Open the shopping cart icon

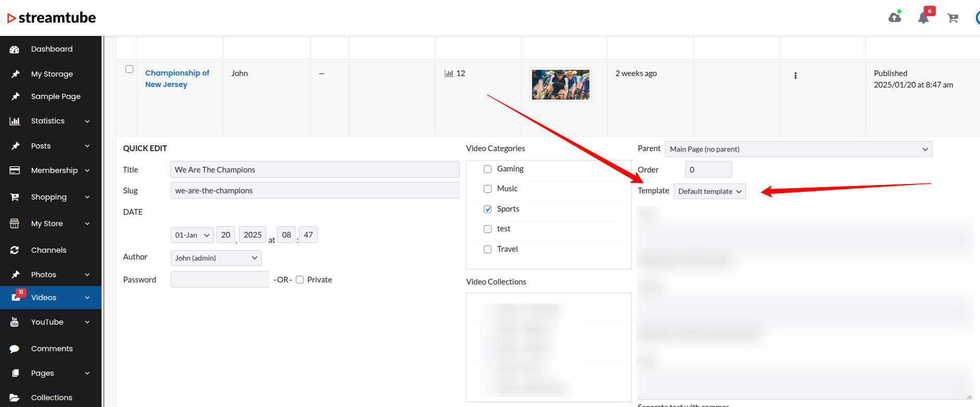[953, 18]
